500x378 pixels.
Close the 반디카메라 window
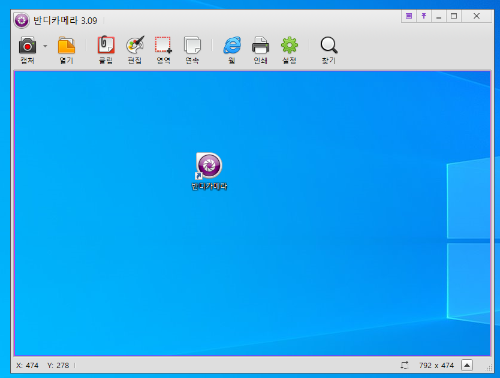click(x=477, y=16)
